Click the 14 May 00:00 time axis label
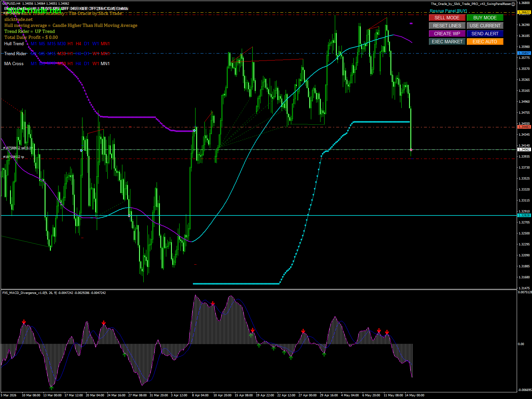Viewport: 532px width, 399px height. (415, 395)
